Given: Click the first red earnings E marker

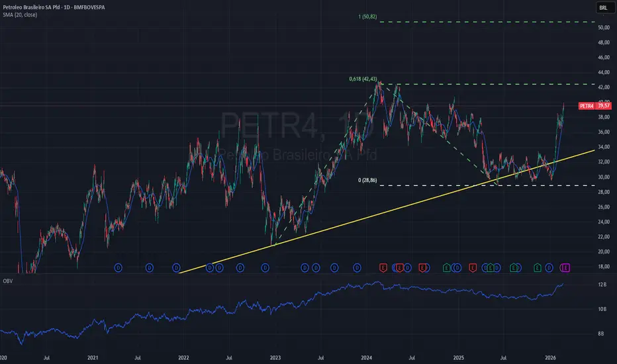Looking at the screenshot, I should point(383,268).
